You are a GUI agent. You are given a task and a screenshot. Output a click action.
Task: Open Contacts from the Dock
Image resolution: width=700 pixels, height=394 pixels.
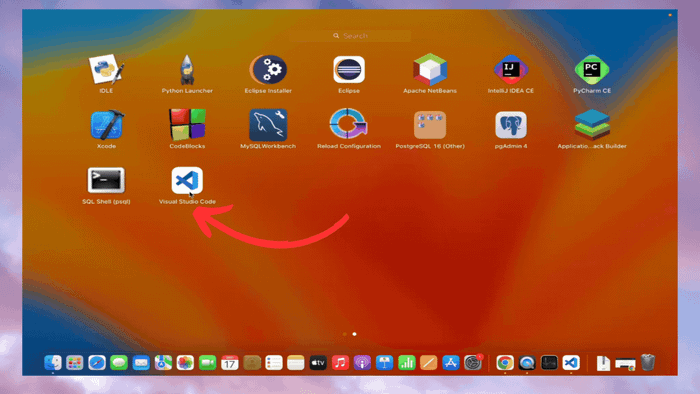pyautogui.click(x=252, y=363)
